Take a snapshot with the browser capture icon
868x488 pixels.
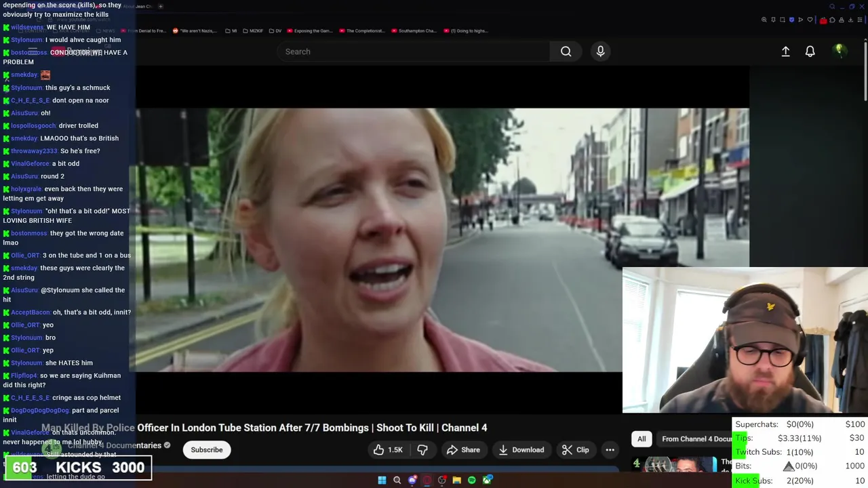pos(783,20)
